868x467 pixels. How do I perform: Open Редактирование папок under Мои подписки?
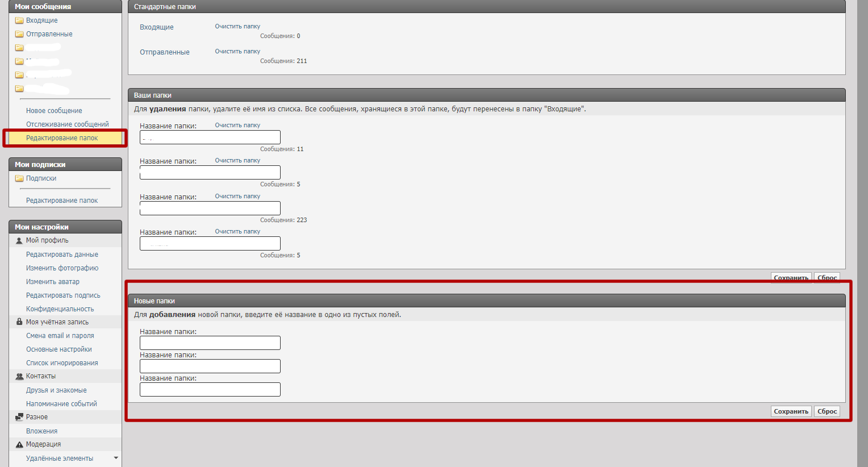[62, 201]
